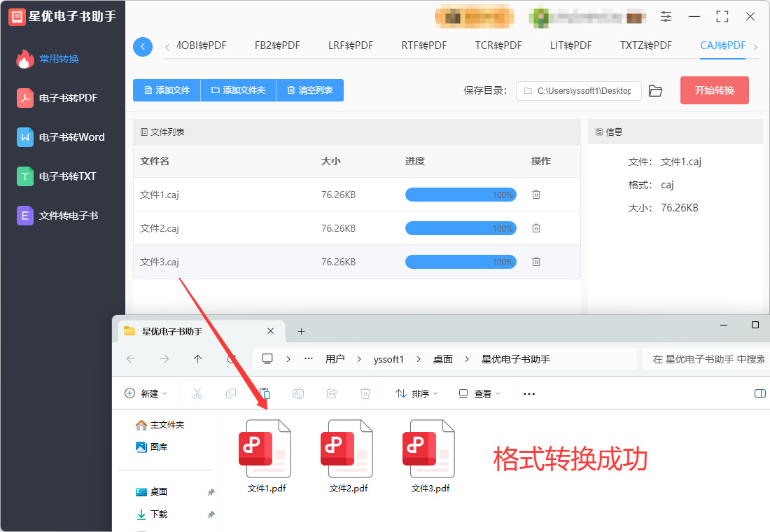Click the 添加文件 button
The image size is (770, 532).
(x=167, y=90)
